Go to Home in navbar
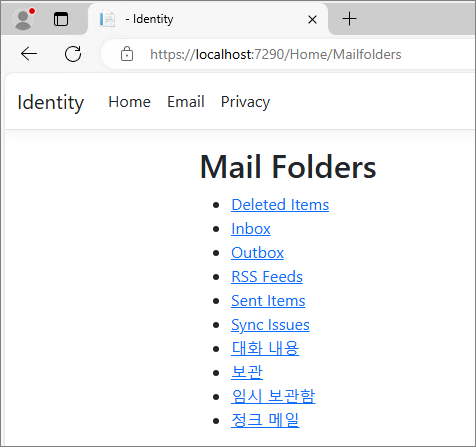 click(129, 102)
